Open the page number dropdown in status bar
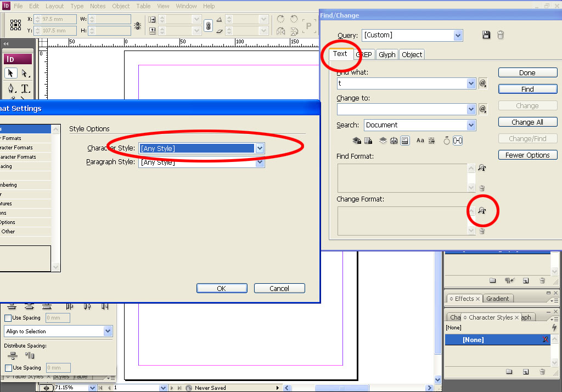Image resolution: width=562 pixels, height=392 pixels. point(163,388)
